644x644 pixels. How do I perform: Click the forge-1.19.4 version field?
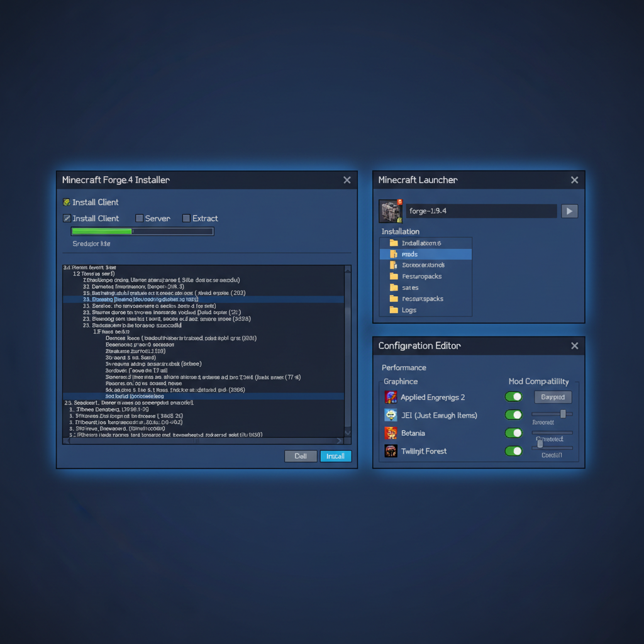tap(481, 211)
